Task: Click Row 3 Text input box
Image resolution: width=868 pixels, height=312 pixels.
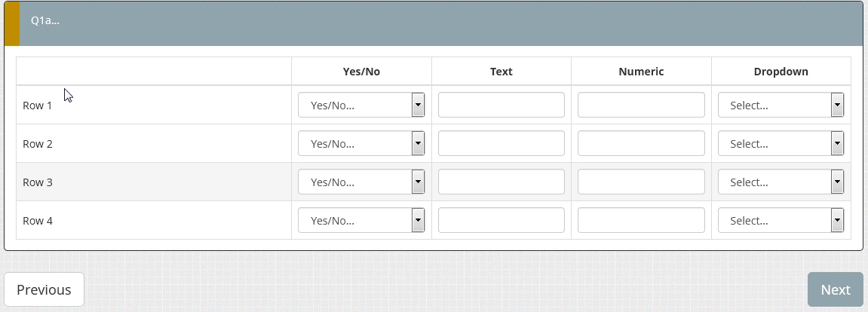Action: [x=501, y=182]
